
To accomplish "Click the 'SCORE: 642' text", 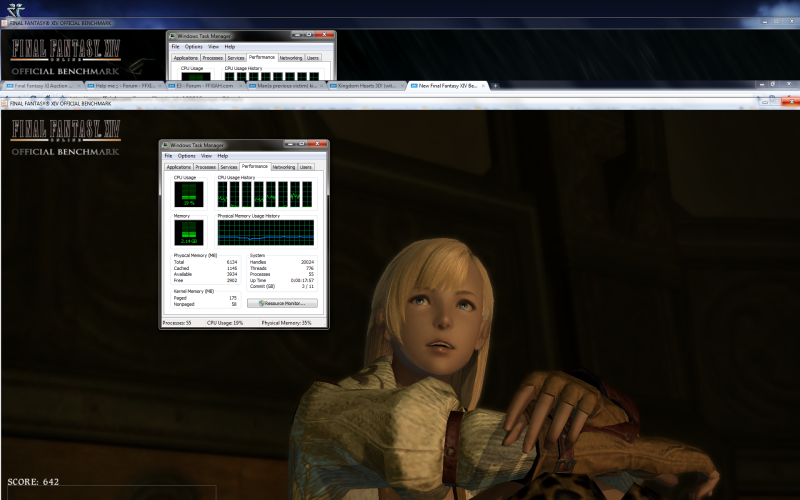I will 33,482.
